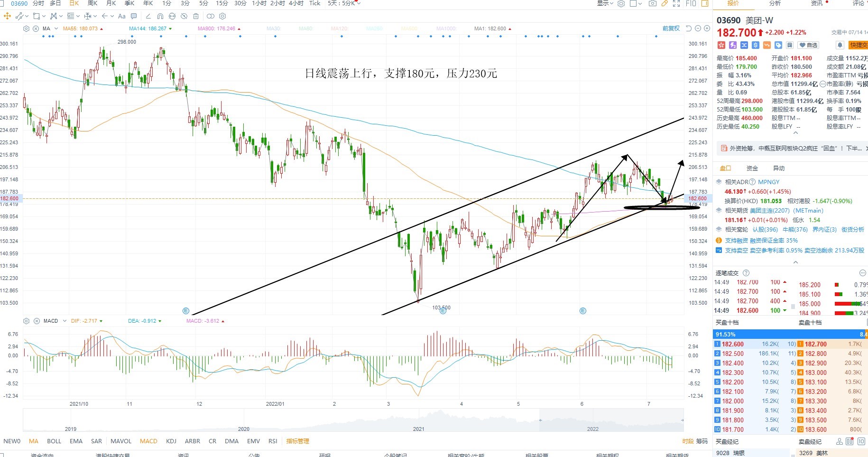Open the MPNGY related ADR link

pos(768,182)
